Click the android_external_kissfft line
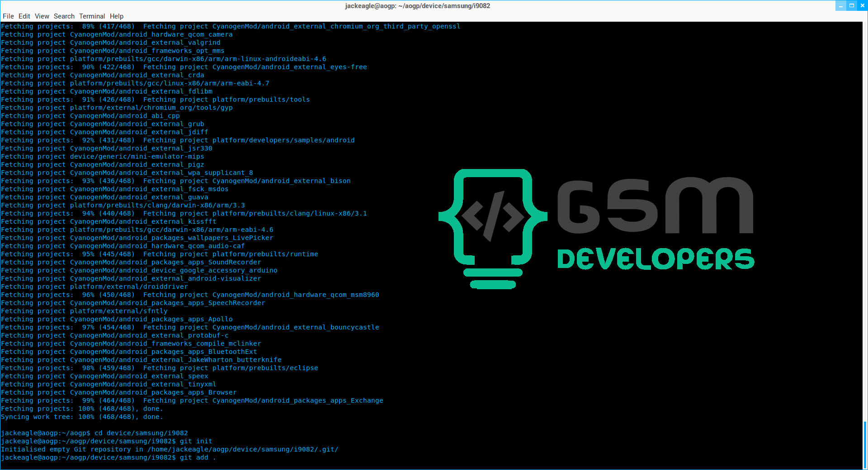The height and width of the screenshot is (470, 868). click(108, 222)
